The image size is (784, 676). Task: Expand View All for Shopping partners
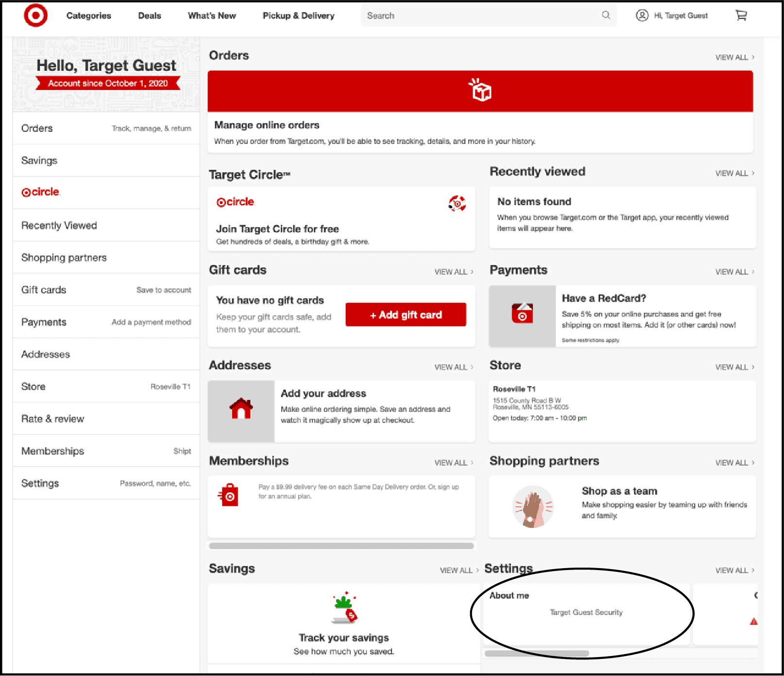tap(735, 463)
